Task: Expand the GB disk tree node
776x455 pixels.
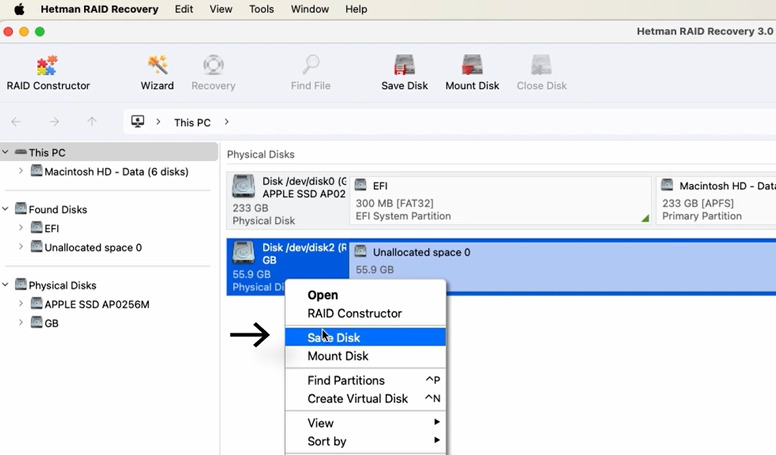Action: point(21,322)
